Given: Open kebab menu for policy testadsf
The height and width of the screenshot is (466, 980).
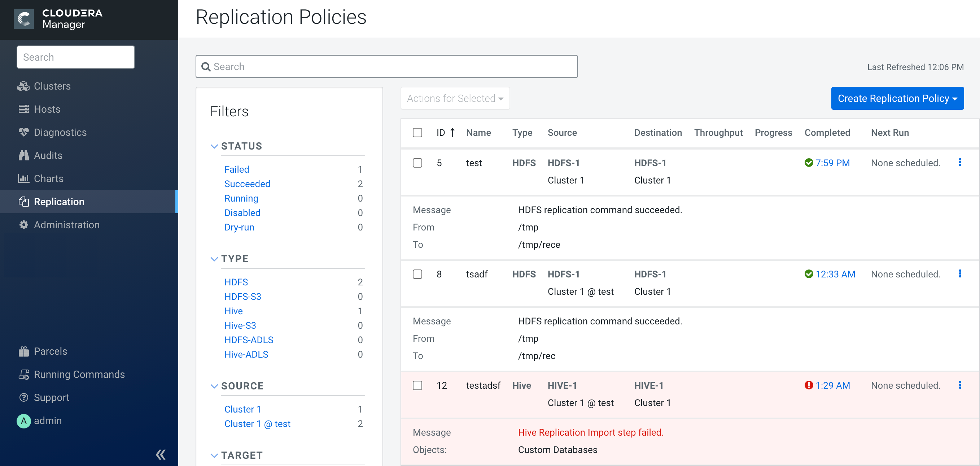Looking at the screenshot, I should coord(960,385).
